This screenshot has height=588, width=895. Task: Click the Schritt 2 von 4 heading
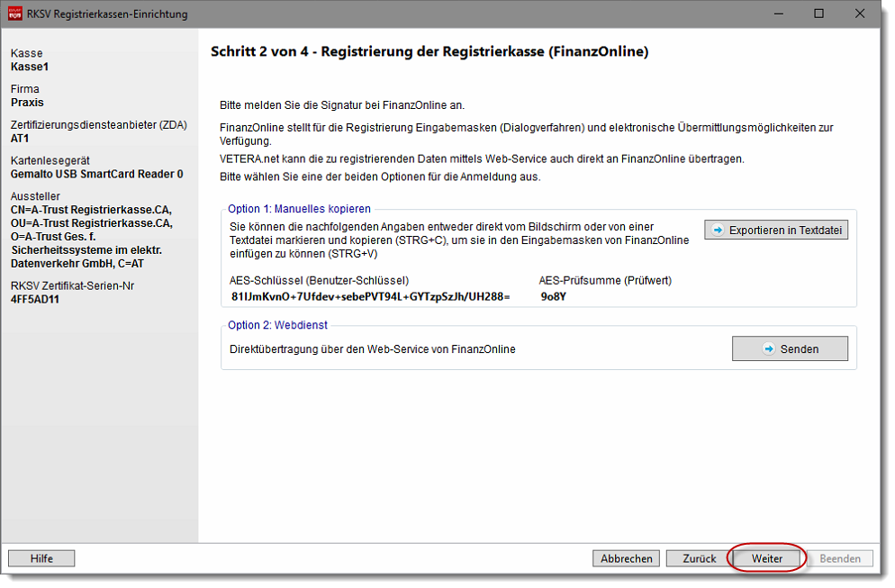[x=429, y=51]
